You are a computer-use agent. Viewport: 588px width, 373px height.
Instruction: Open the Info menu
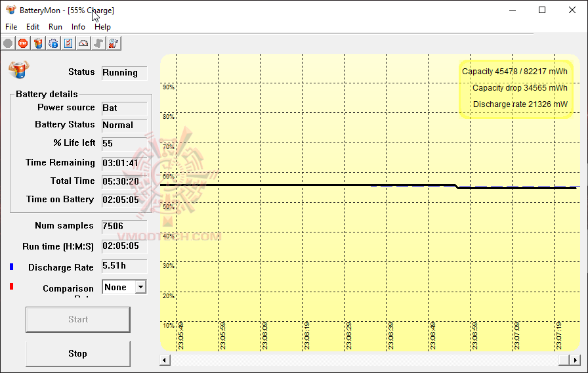pos(78,27)
